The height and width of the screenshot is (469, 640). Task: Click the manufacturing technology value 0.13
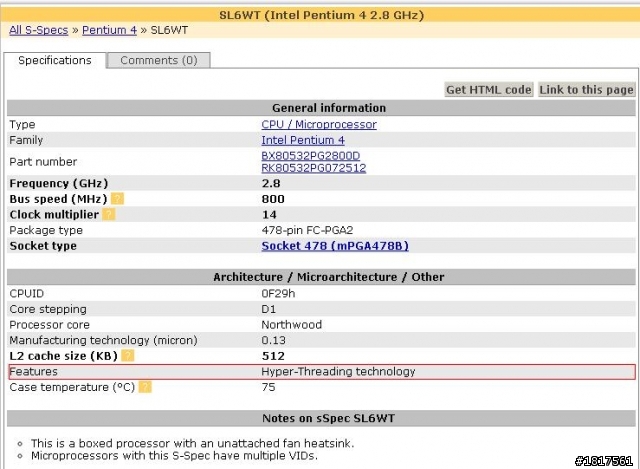273,340
